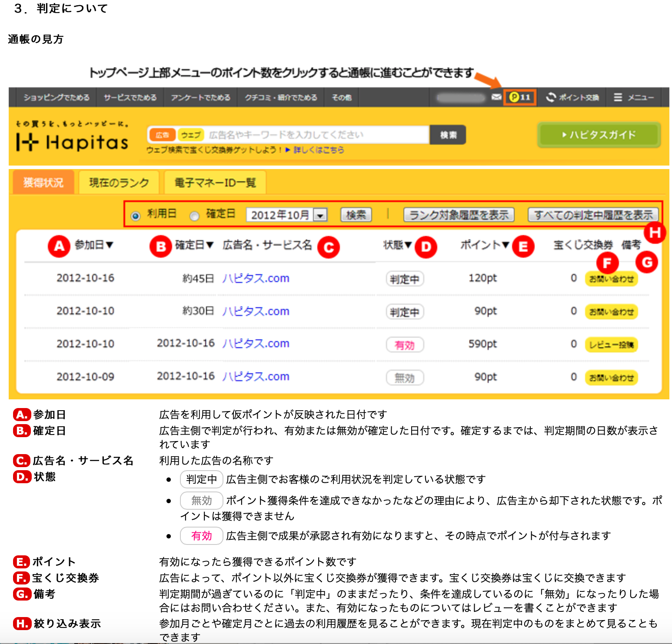Click the dark 検索 button beside keyword field
Viewport: 672px width, 644px height.
click(448, 135)
